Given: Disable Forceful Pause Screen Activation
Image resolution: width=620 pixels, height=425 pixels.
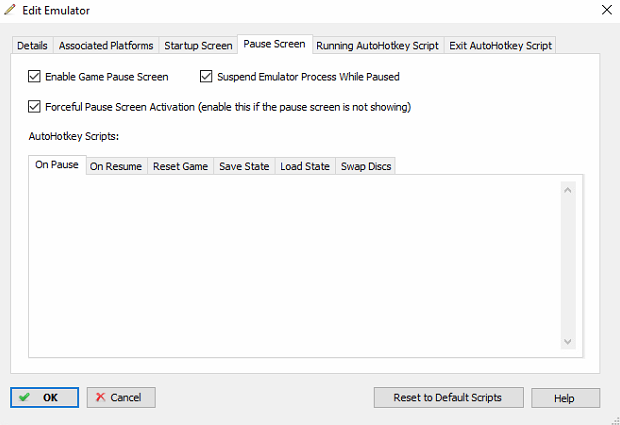Looking at the screenshot, I should pyautogui.click(x=34, y=106).
